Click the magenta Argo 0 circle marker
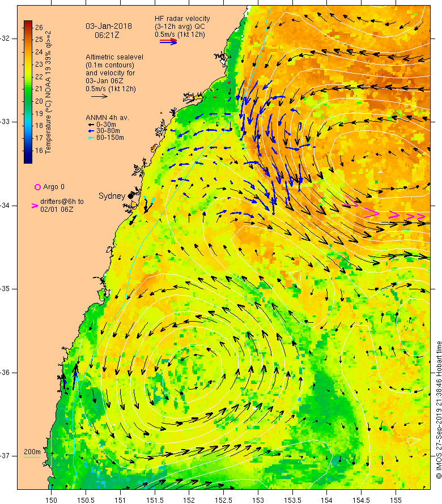Screen dimensions: 442x504 [x=37, y=187]
